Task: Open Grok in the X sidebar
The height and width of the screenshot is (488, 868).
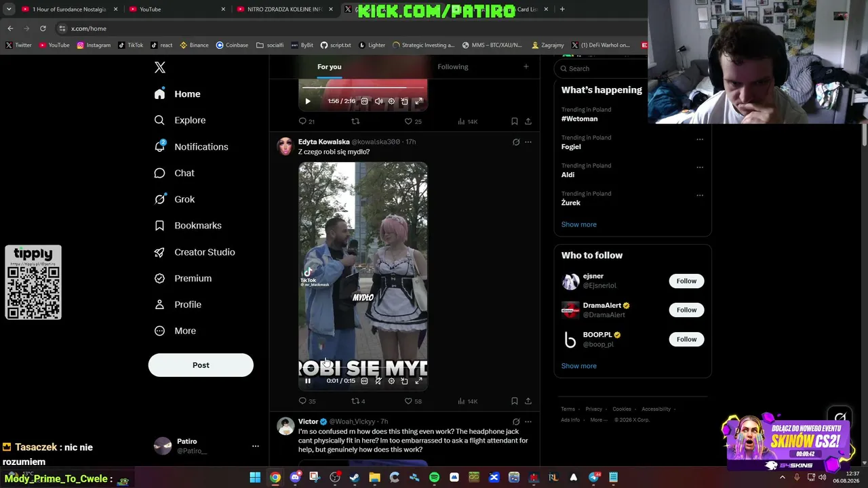Action: (x=174, y=199)
